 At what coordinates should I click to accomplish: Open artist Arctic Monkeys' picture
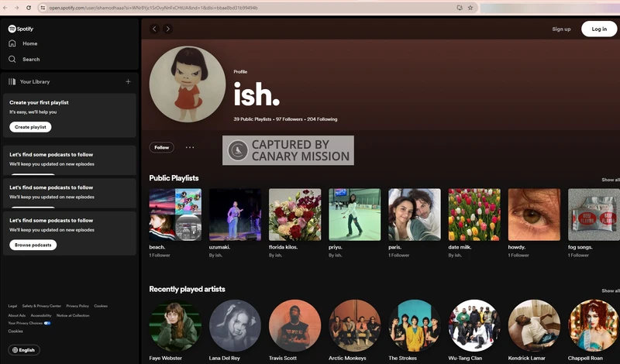click(x=355, y=325)
